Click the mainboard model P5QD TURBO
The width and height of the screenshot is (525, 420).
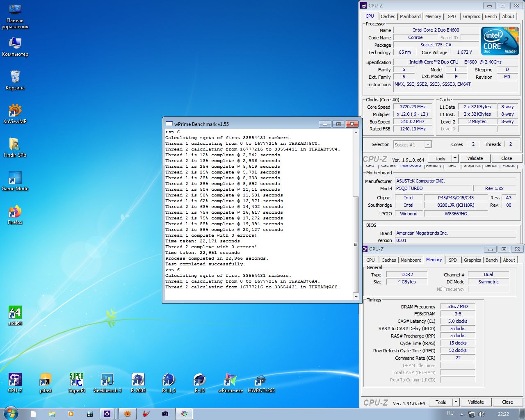(433, 188)
